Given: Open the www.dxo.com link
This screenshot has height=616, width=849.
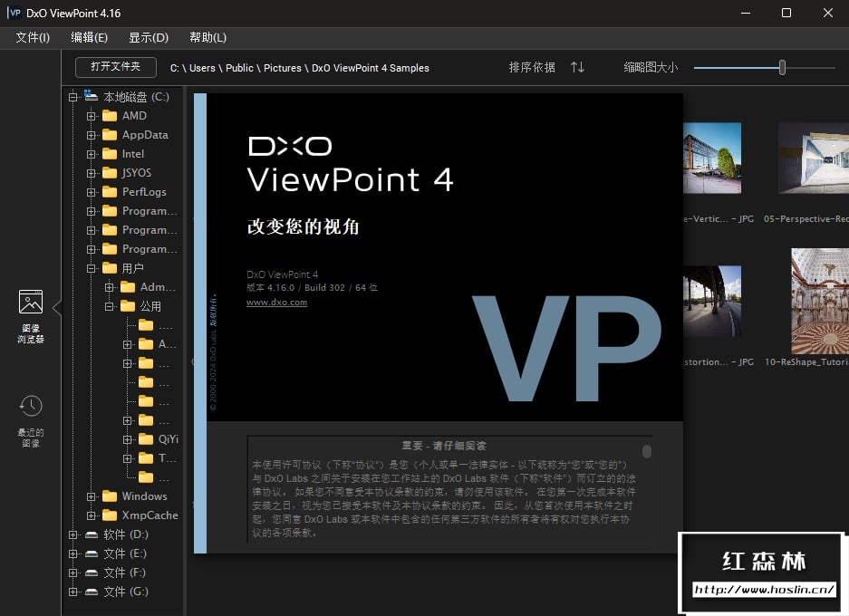Looking at the screenshot, I should (x=276, y=303).
